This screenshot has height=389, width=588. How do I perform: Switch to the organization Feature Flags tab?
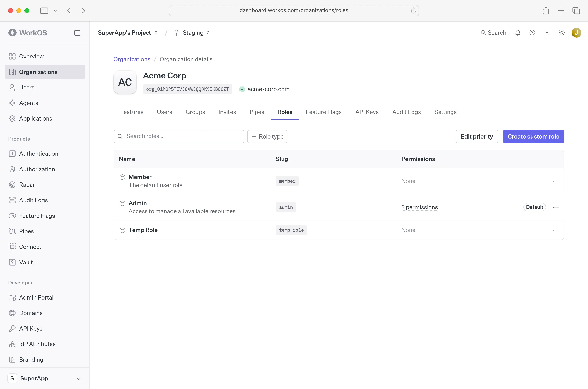[323, 112]
